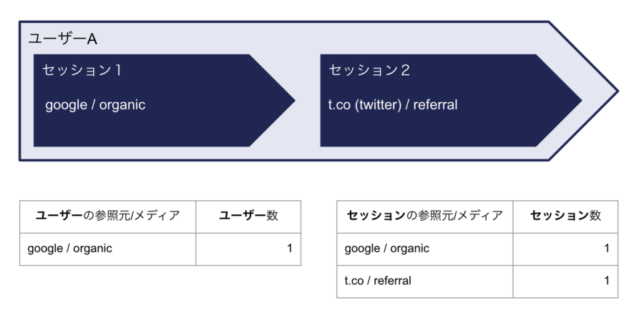Click session count for google / organic row
This screenshot has width=644, height=323.
click(606, 249)
